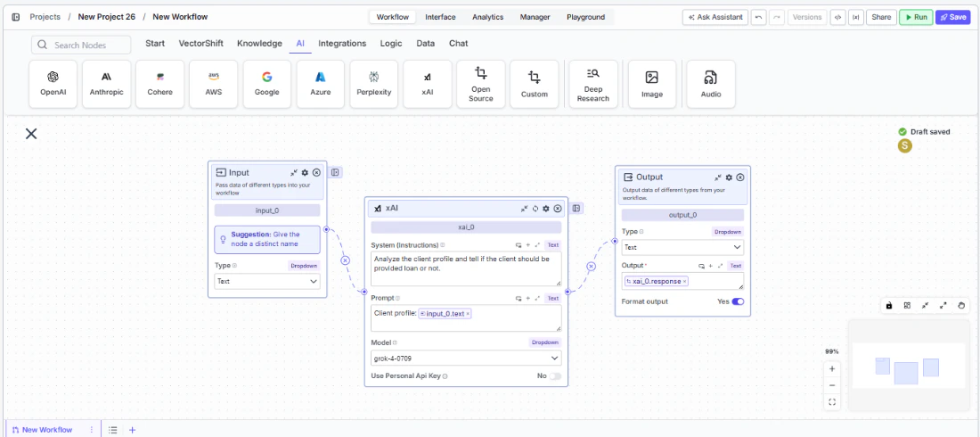
Task: Open the Logic node category
Action: (392, 44)
